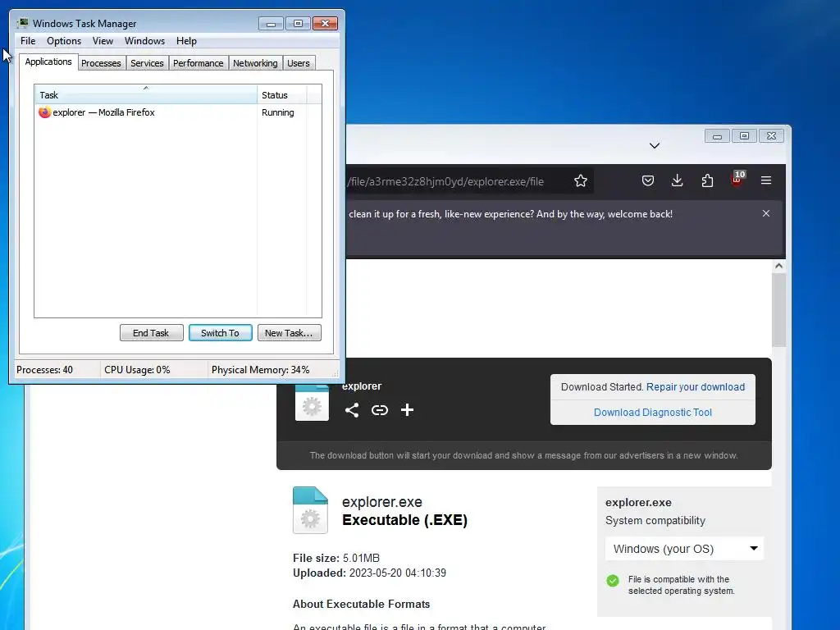Screen dimensions: 840x630
Task: Open the Options menu in Task Manager
Action: click(64, 41)
